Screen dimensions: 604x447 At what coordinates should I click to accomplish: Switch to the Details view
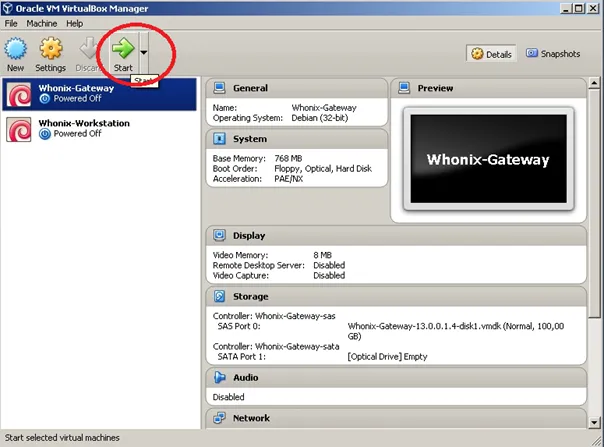click(492, 54)
